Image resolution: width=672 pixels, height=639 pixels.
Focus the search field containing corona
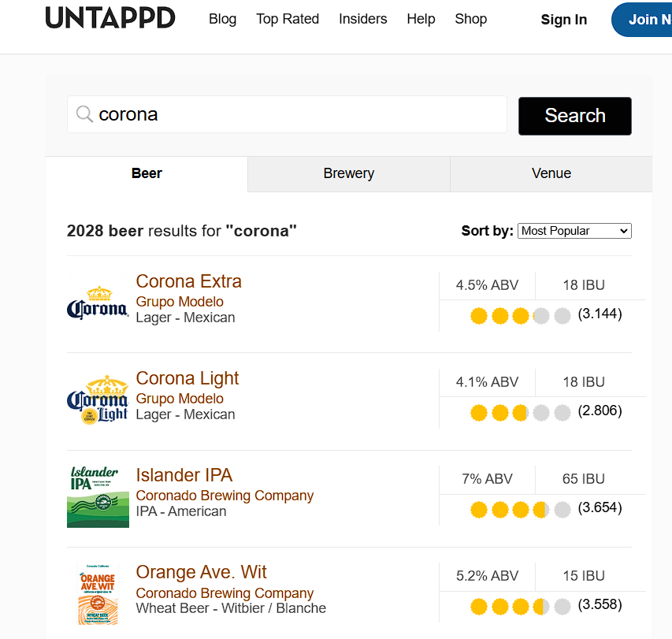[x=299, y=115]
